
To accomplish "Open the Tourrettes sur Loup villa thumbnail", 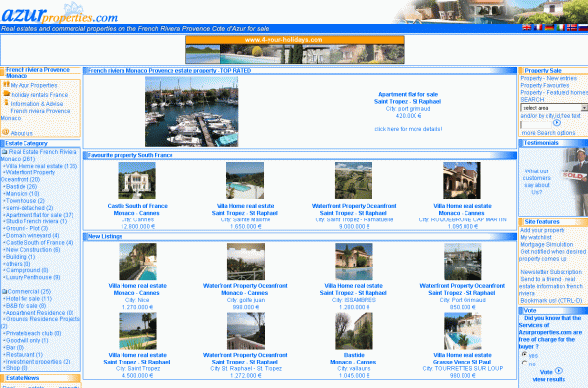I will tap(463, 330).
